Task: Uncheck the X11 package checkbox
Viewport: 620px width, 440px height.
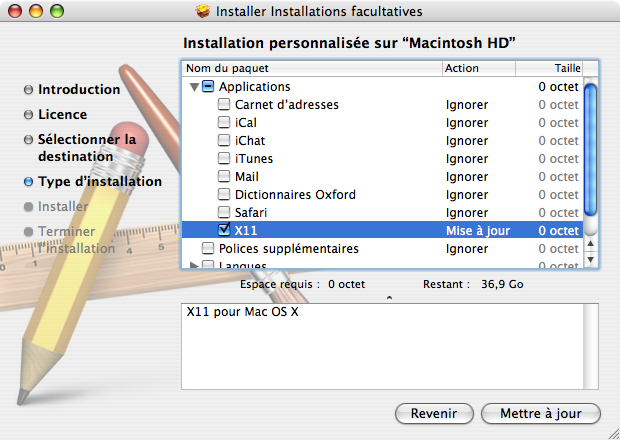Action: coord(224,231)
